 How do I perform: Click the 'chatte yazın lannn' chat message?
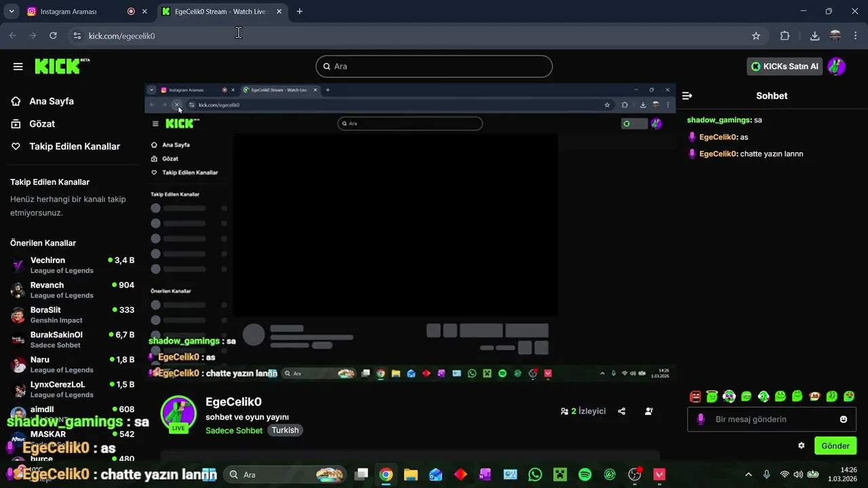coord(771,154)
